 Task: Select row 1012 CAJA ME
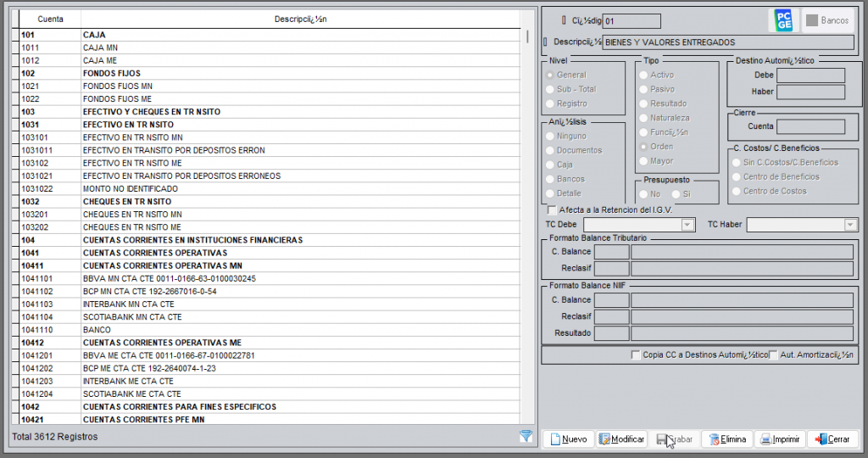[x=270, y=60]
